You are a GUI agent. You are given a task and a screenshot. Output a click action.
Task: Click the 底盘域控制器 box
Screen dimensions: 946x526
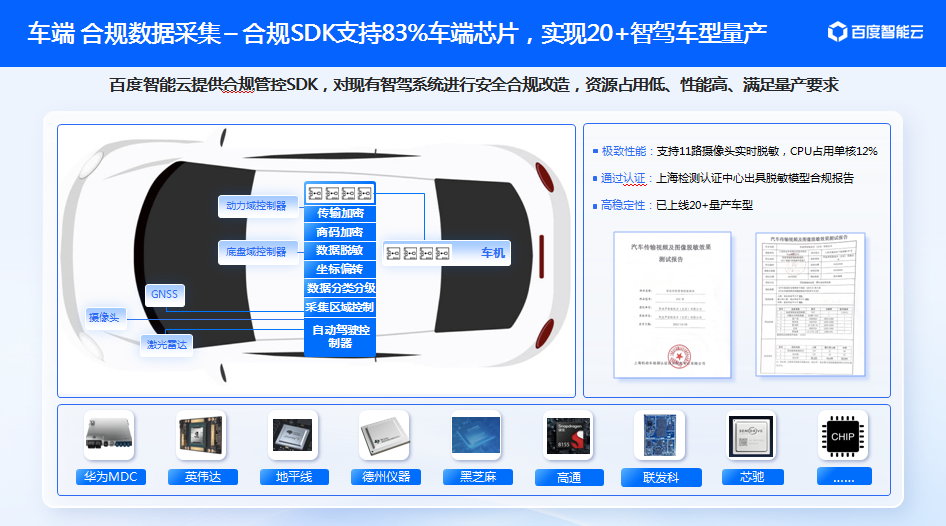[258, 252]
